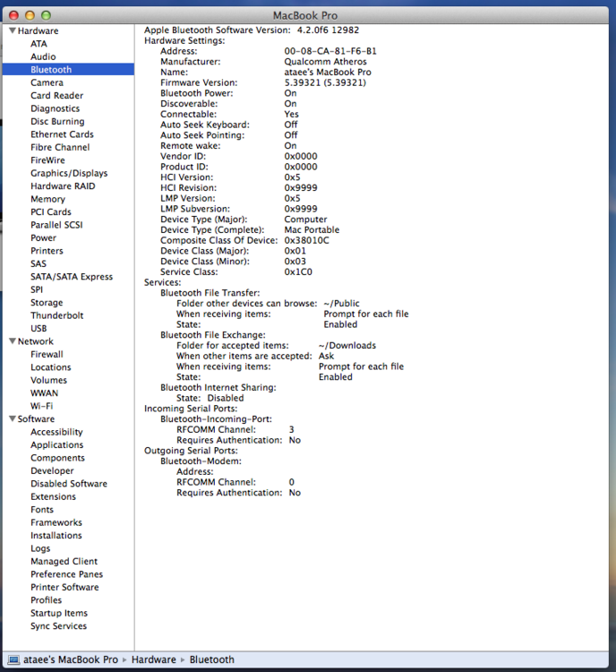Select Printer Software entry
The image size is (616, 672).
click(64, 587)
